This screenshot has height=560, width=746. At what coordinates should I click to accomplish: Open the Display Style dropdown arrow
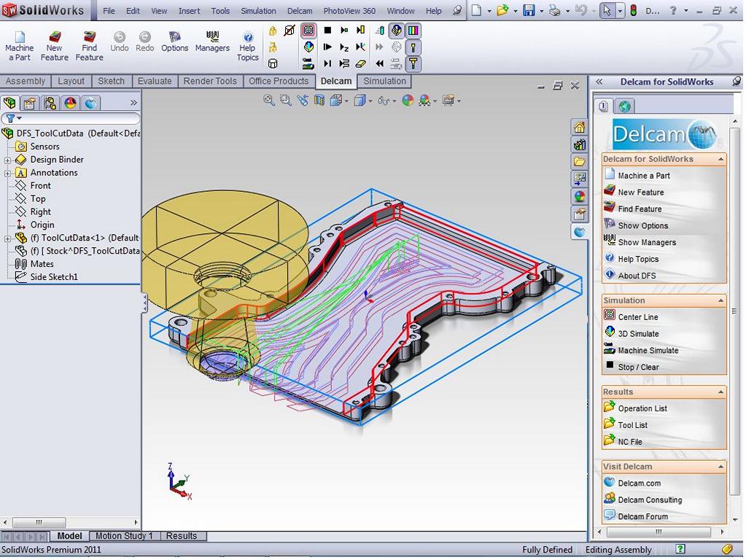[370, 101]
